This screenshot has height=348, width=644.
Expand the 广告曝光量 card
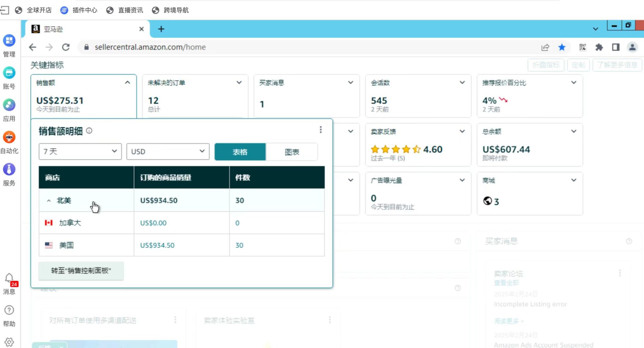pyautogui.click(x=462, y=180)
